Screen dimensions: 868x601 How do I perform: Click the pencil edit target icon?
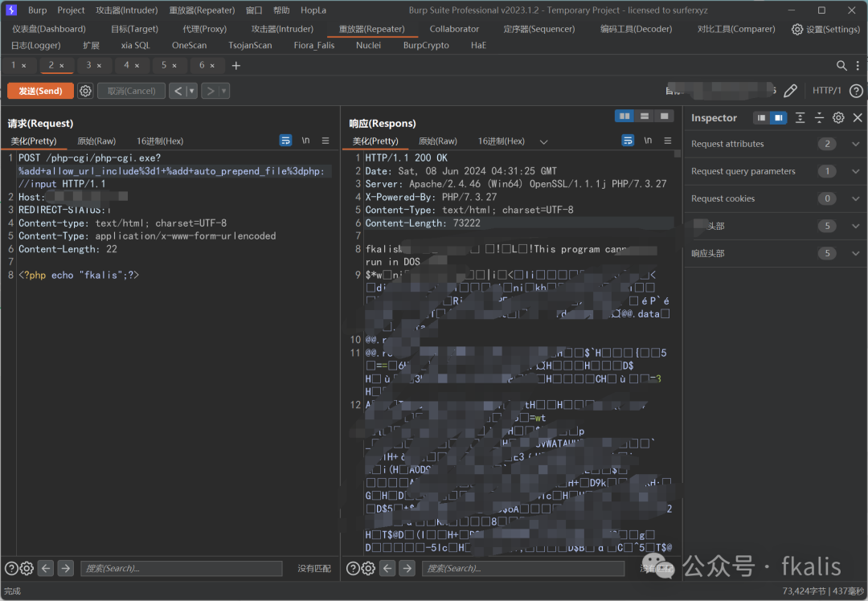pyautogui.click(x=791, y=91)
